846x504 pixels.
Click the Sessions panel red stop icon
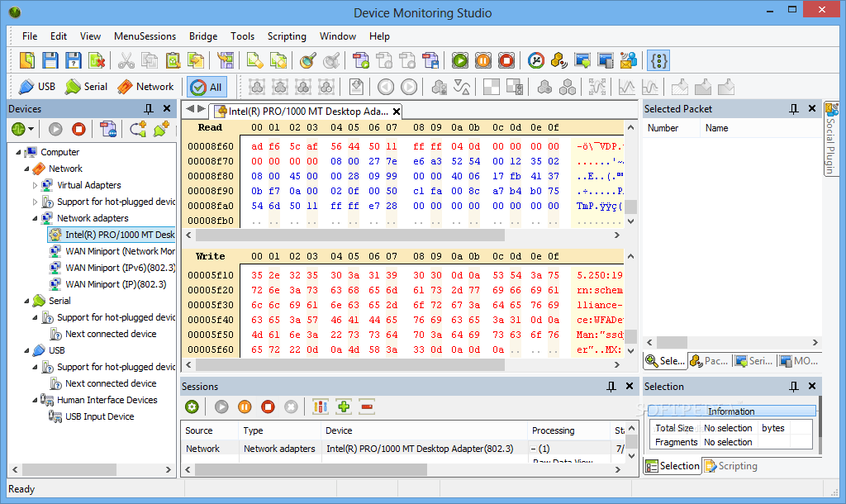269,407
